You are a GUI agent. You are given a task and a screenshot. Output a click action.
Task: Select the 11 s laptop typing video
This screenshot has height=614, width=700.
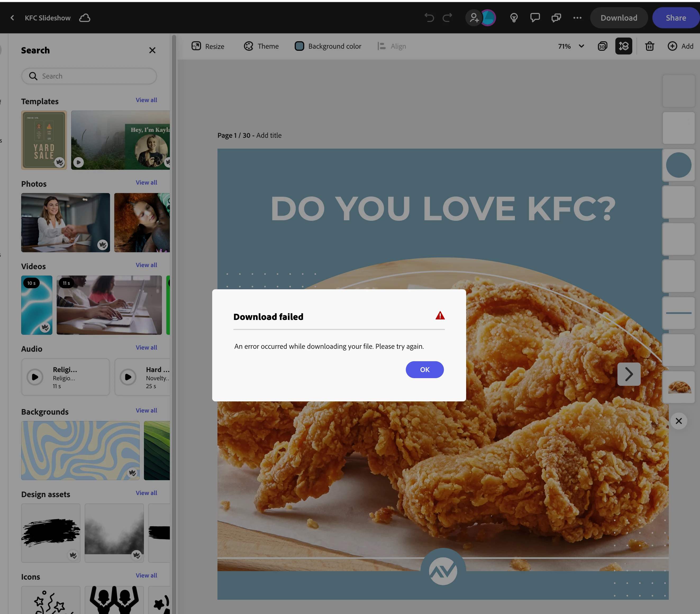click(109, 305)
